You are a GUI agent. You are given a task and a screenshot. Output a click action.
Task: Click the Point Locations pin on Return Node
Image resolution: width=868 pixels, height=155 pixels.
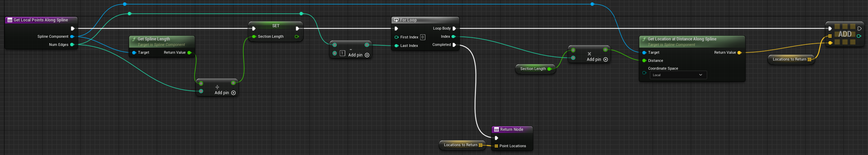496,146
